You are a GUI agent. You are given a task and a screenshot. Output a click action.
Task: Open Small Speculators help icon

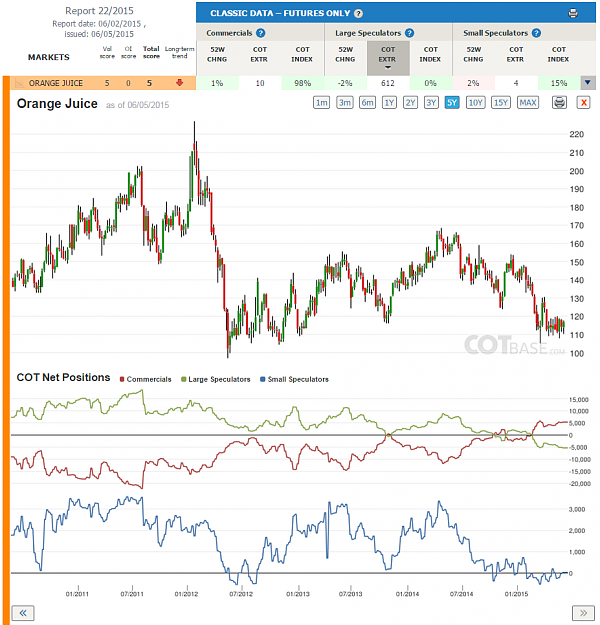[x=536, y=33]
